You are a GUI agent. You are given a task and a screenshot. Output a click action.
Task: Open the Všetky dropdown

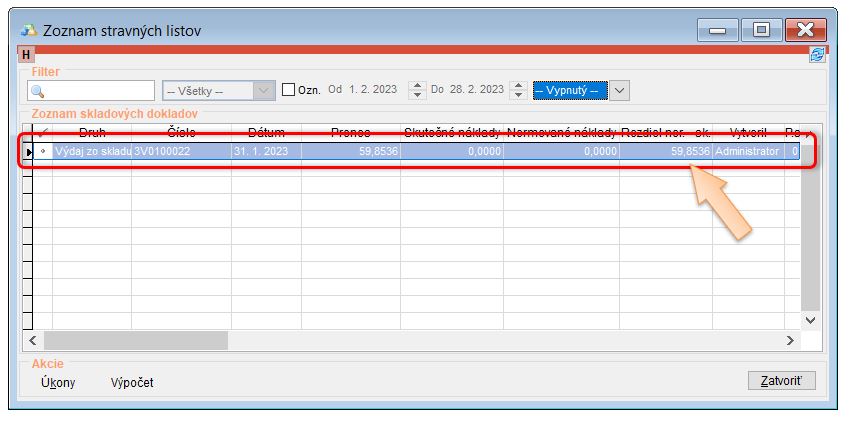[218, 91]
